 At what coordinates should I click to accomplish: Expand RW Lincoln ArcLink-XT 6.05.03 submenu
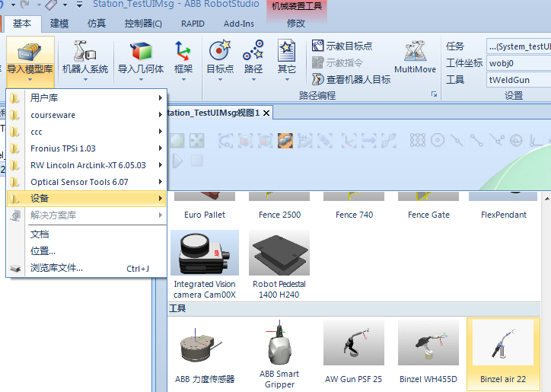pyautogui.click(x=86, y=165)
